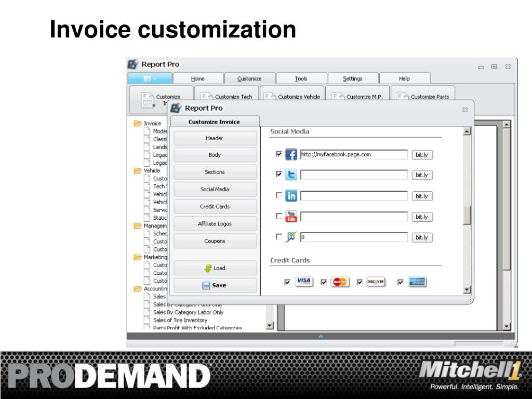Uncheck the Facebook checkbox
This screenshot has width=532, height=399.
coord(279,154)
